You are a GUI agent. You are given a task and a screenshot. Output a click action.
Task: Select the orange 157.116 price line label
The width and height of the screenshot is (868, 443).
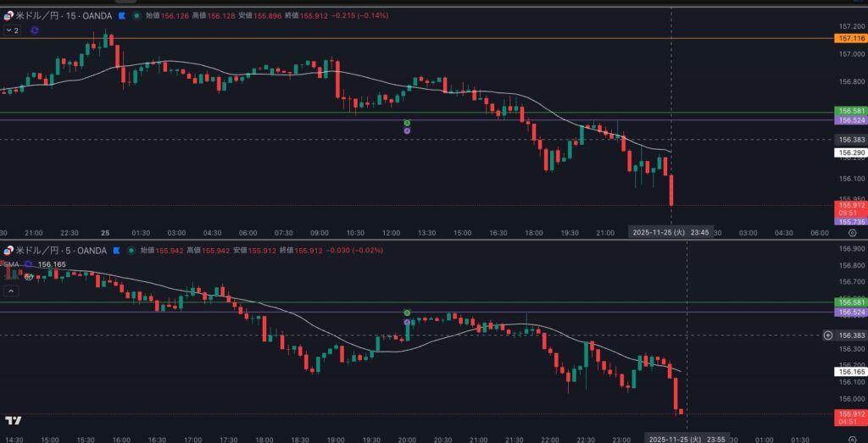[x=850, y=38]
